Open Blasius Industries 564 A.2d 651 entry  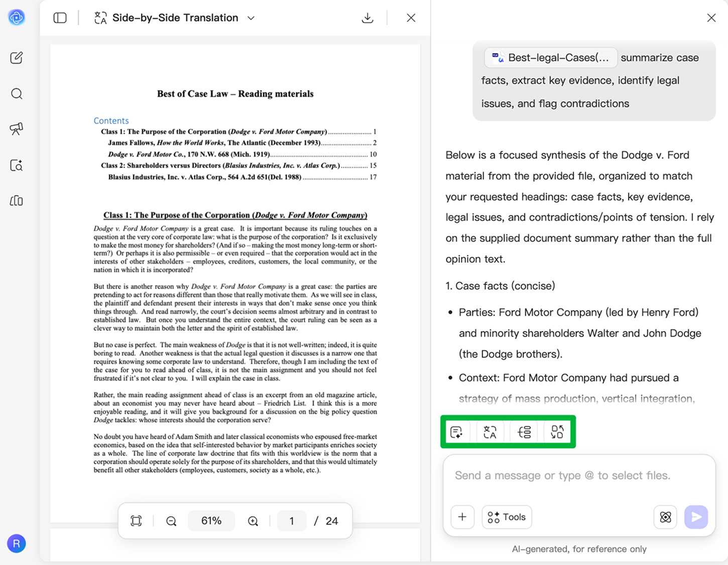click(x=242, y=177)
